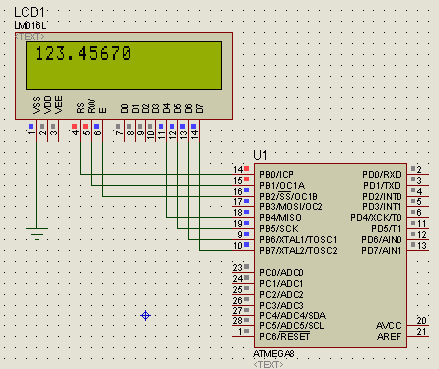Select the U1 reference label
Viewport: 439px width, 369px height.
coord(260,155)
